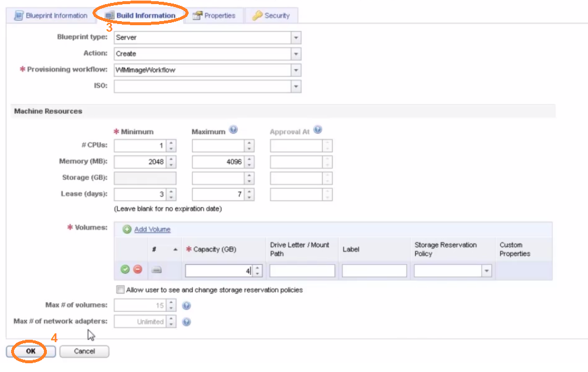588x372 pixels.
Task: Click the Drive Letter / Mount Path field
Action: (302, 270)
